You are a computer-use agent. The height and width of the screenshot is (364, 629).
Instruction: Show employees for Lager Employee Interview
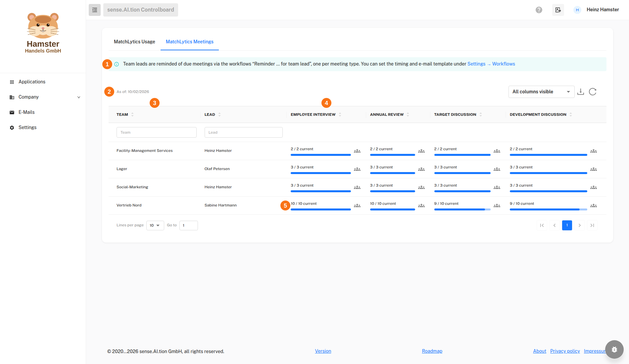[x=357, y=169]
